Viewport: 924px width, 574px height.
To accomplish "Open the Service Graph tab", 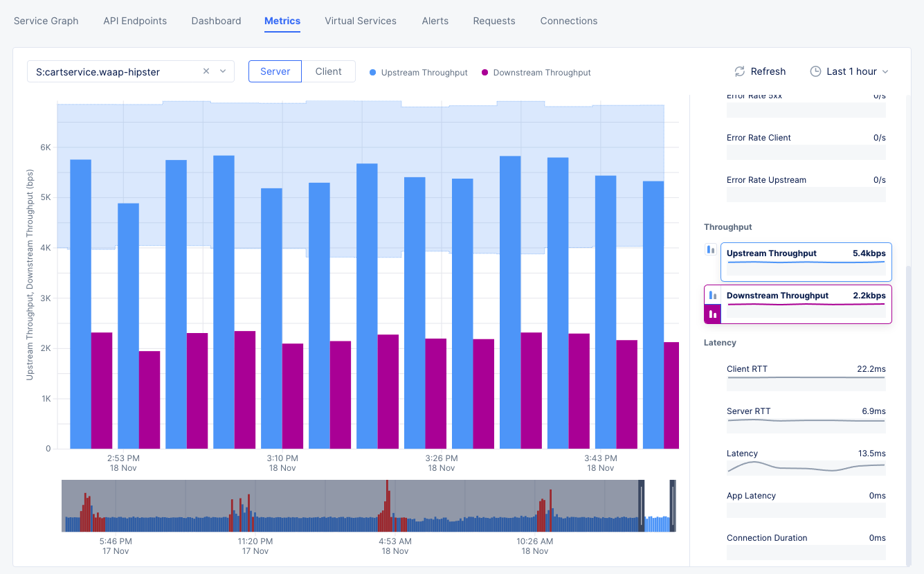I will pyautogui.click(x=46, y=21).
